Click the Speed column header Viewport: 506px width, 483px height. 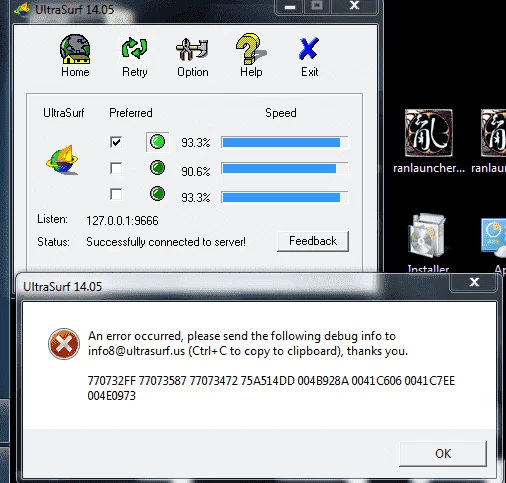281,113
